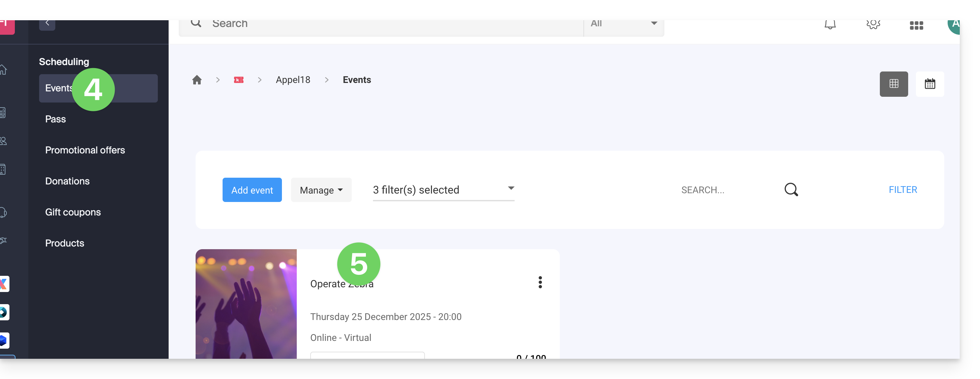
Task: Open the 3 filter(s) selected dropdown
Action: coord(443,189)
